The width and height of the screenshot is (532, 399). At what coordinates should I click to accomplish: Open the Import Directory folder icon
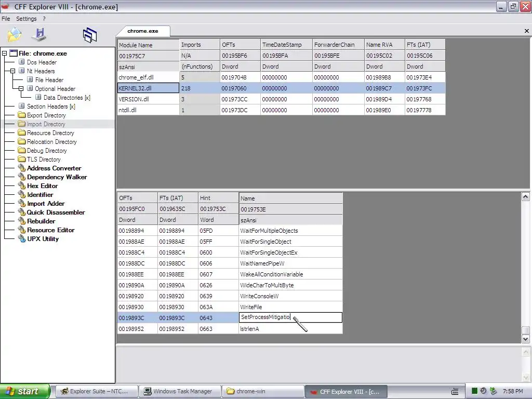click(x=22, y=124)
